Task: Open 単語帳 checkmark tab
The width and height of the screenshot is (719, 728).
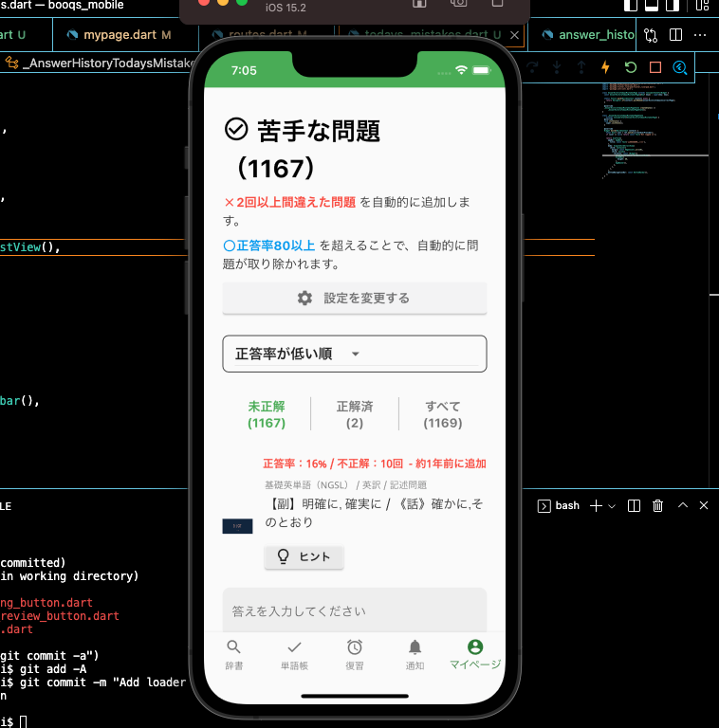Action: (294, 655)
